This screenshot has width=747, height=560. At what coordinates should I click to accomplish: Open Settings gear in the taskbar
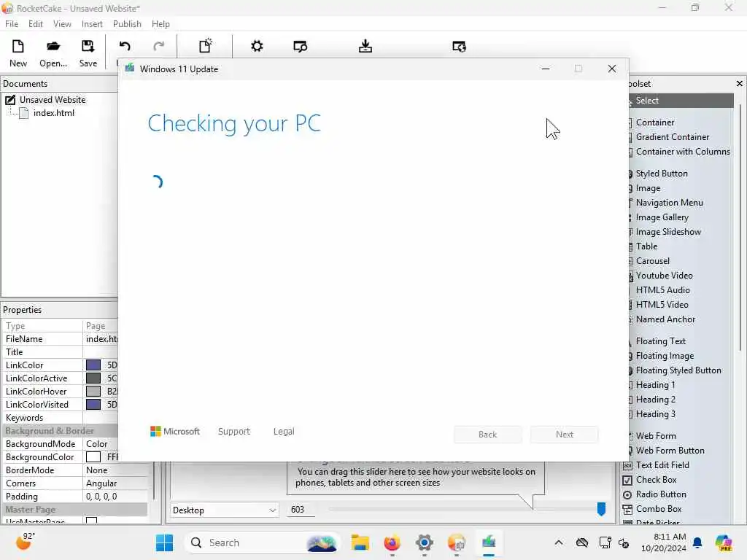(x=424, y=542)
